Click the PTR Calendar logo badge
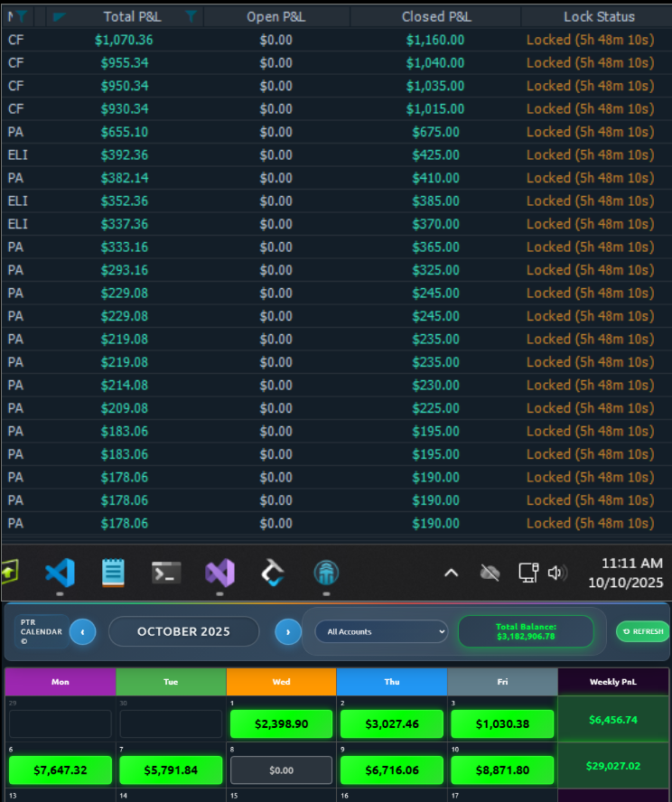 (x=42, y=631)
